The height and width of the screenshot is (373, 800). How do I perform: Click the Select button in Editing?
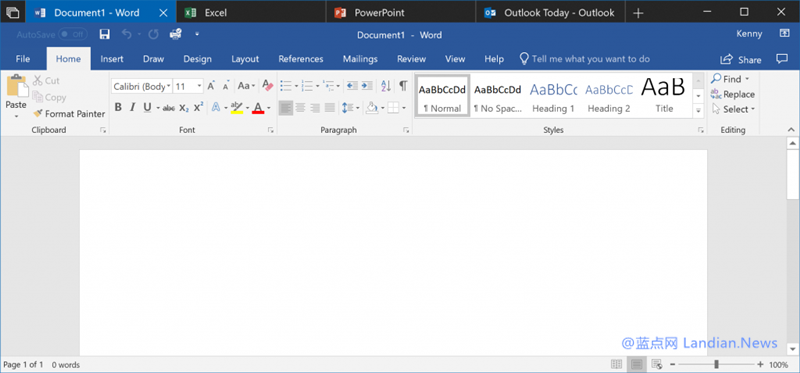click(x=733, y=109)
